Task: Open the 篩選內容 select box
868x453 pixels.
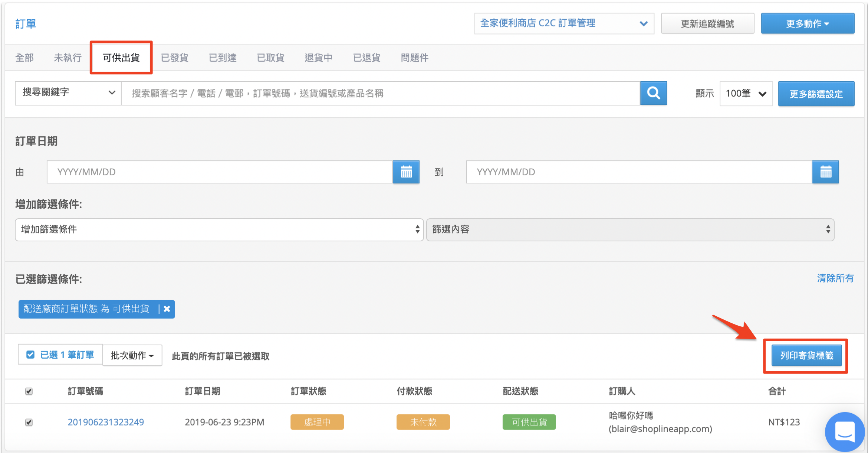Action: [630, 229]
